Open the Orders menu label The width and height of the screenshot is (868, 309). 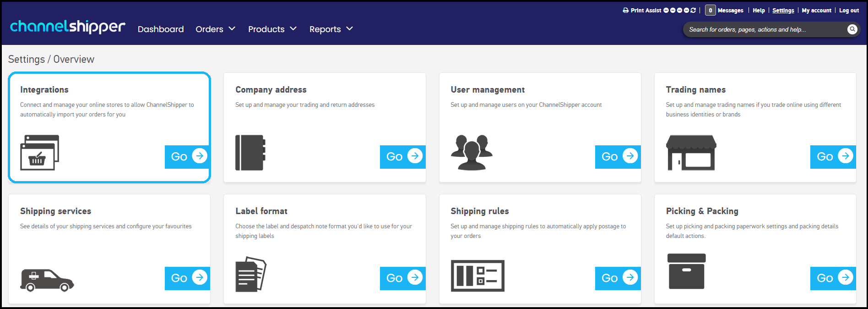209,29
